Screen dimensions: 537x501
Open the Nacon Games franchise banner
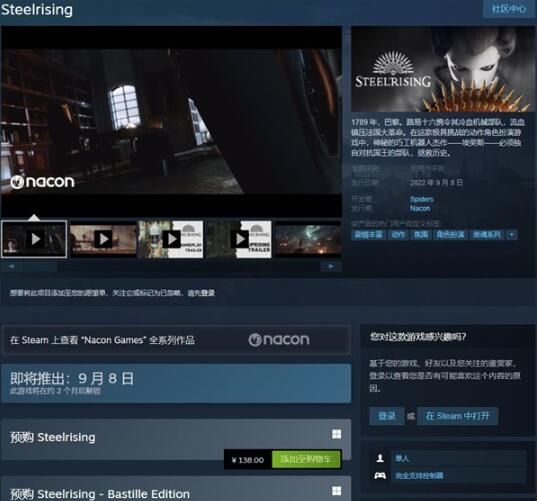click(x=176, y=340)
